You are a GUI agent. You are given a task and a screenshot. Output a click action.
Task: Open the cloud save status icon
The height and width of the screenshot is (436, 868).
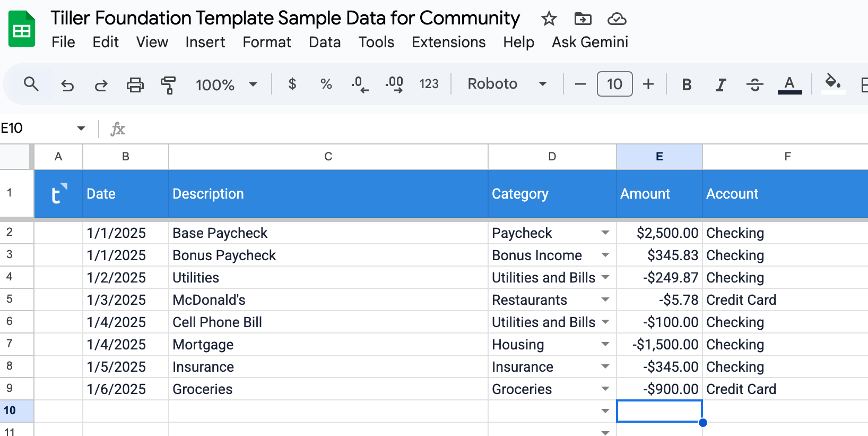(x=617, y=19)
